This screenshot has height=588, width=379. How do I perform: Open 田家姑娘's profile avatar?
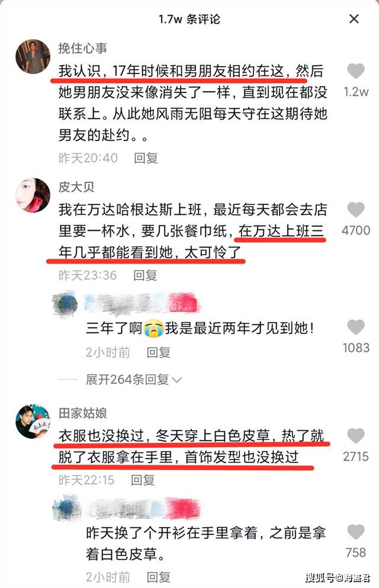[x=33, y=421]
